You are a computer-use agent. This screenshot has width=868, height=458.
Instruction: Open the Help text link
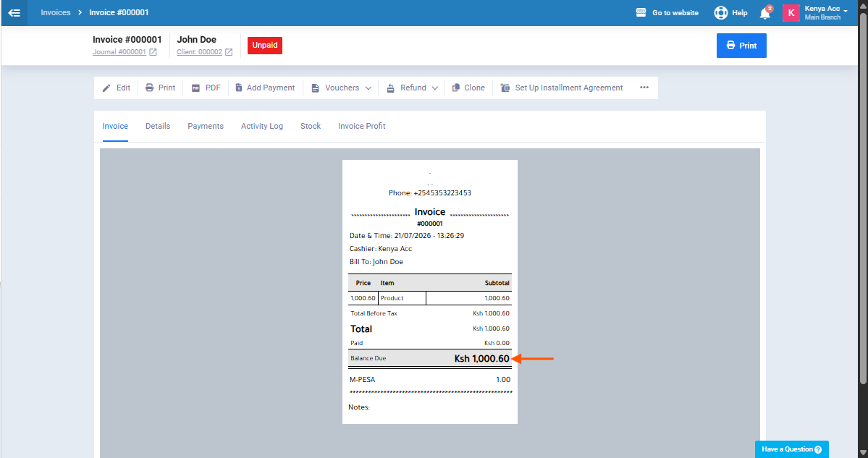point(740,13)
